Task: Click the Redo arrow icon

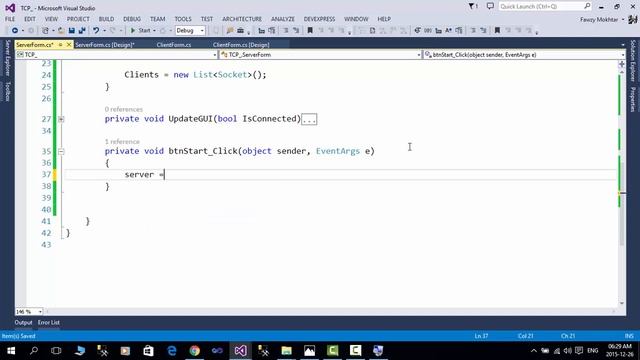Action: tap(113, 31)
